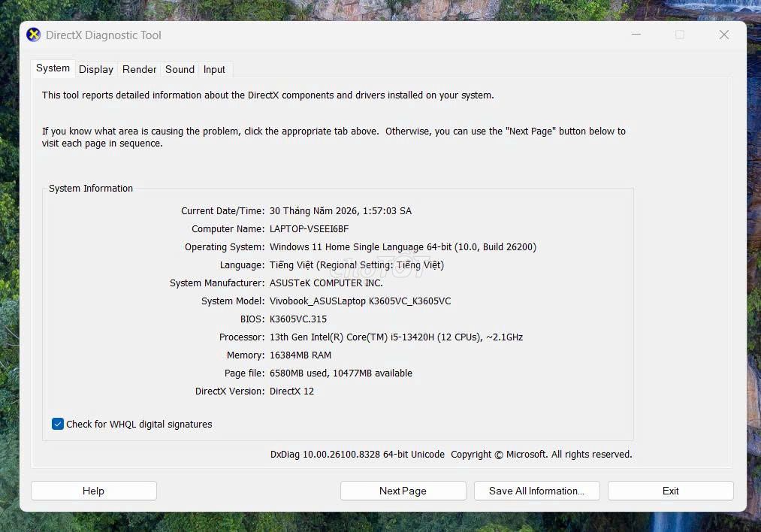Open the Render tab

click(139, 69)
